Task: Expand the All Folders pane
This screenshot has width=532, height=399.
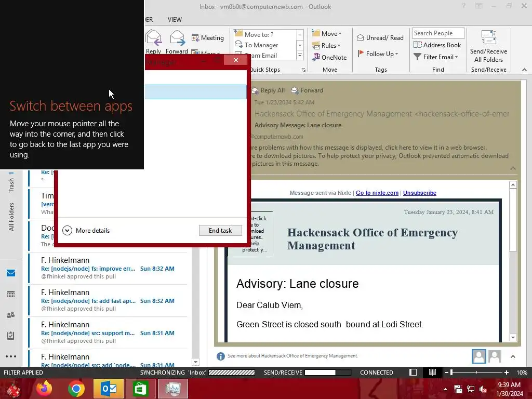Action: 11,217
